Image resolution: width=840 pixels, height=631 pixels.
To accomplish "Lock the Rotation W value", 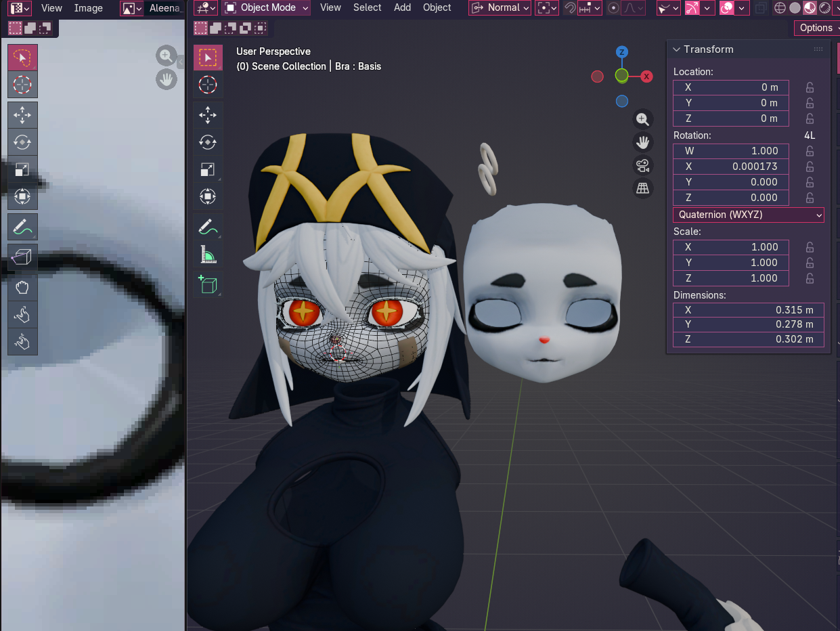I will [810, 151].
